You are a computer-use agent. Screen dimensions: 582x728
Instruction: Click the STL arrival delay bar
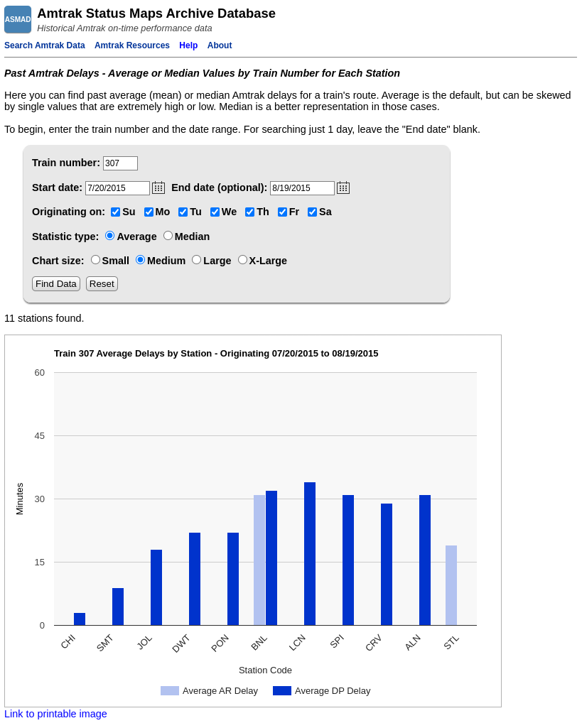coord(451,585)
